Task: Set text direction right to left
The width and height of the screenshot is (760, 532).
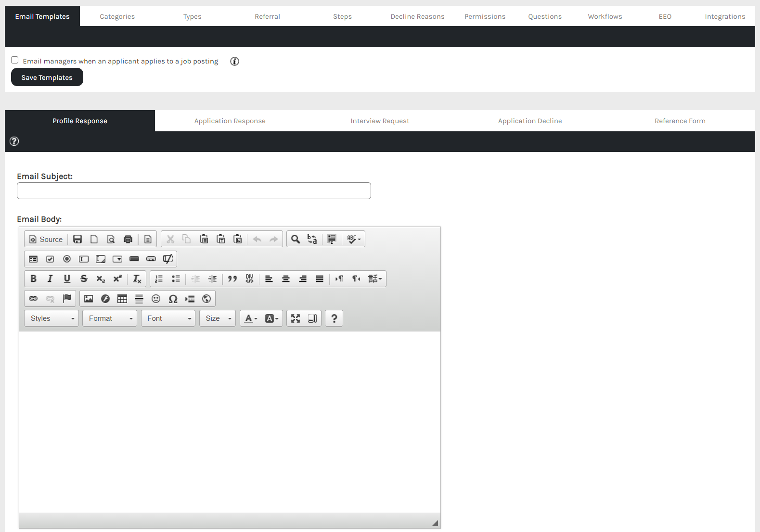Action: (356, 279)
